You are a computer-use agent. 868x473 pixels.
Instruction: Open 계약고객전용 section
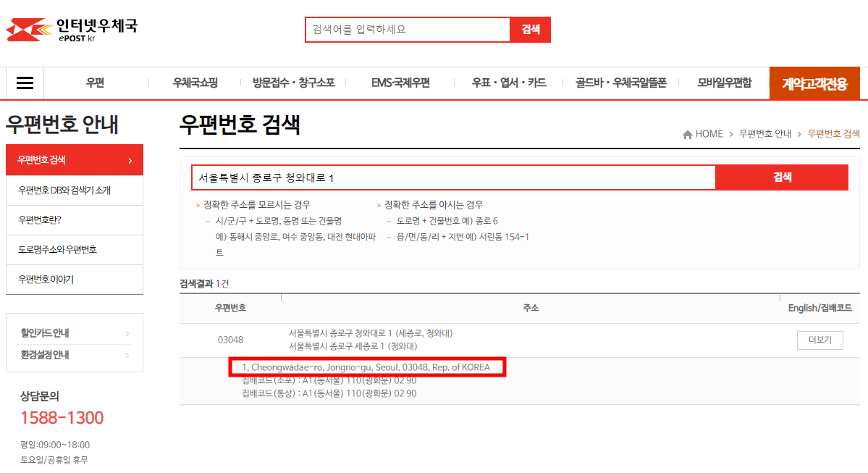pyautogui.click(x=814, y=83)
